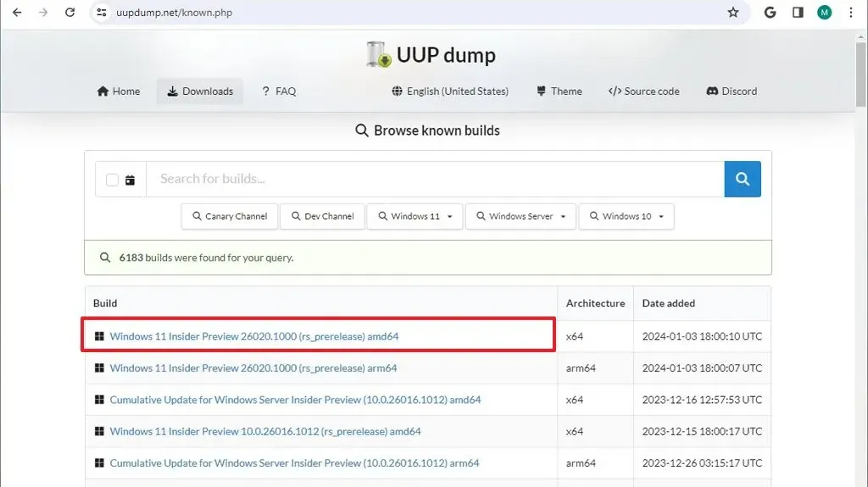Open the Downloads menu item
Viewport: 868px width, 487px height.
click(200, 92)
